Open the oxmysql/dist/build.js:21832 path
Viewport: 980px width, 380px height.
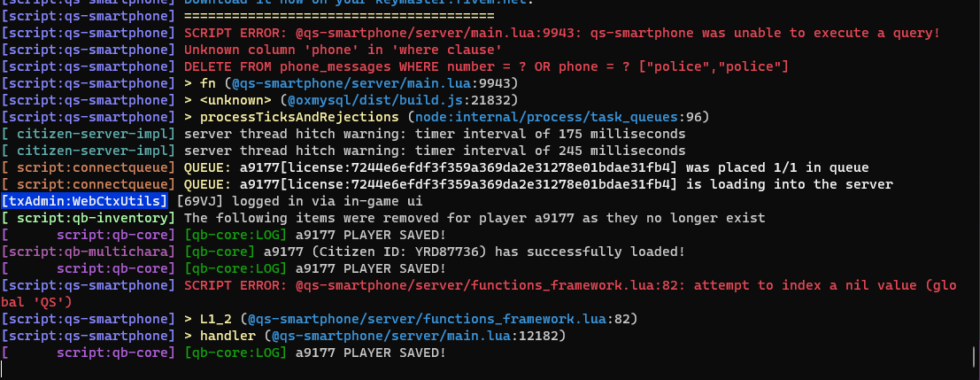coord(403,100)
